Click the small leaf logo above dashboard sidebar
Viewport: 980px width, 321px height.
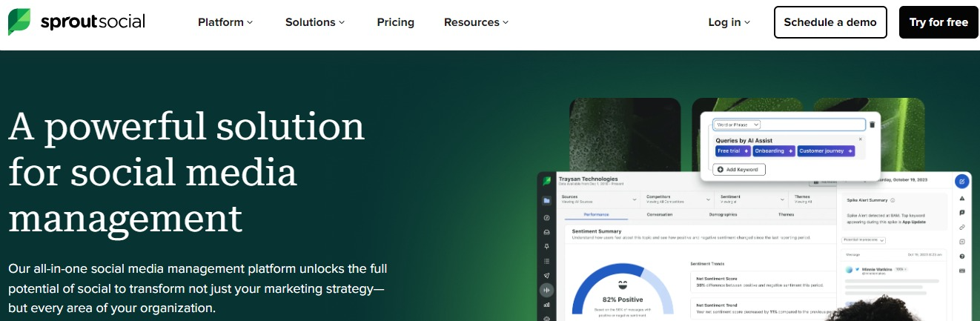click(546, 180)
